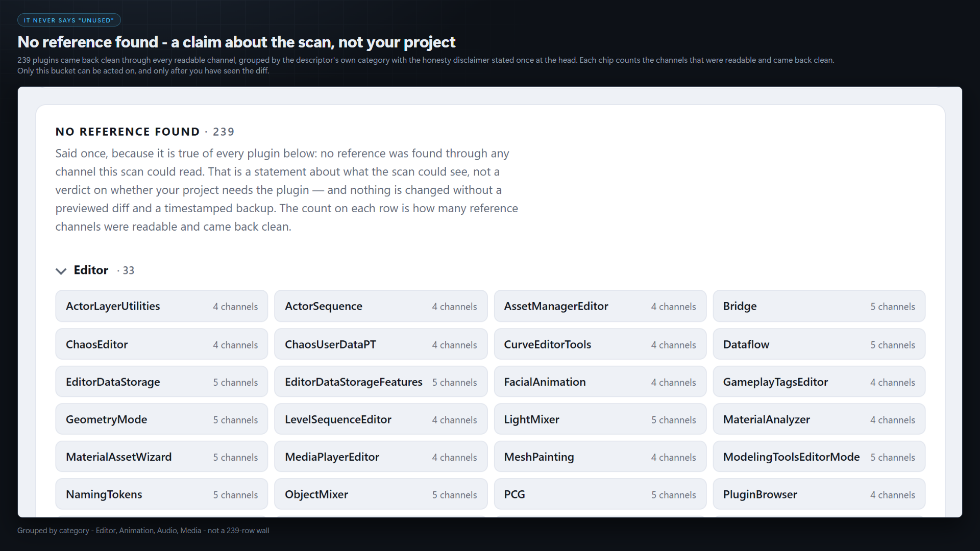Click the CurveEditorTools chip
This screenshot has width=980, height=551.
click(600, 344)
